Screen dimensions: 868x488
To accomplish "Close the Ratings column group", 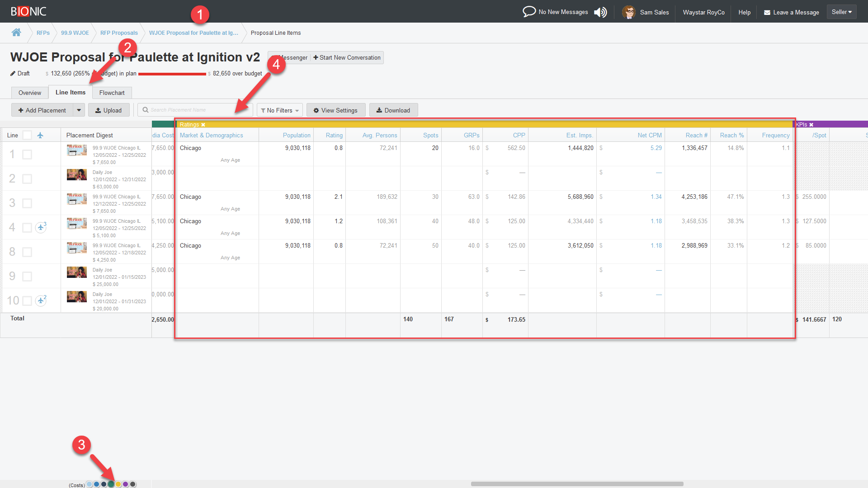I will (203, 125).
